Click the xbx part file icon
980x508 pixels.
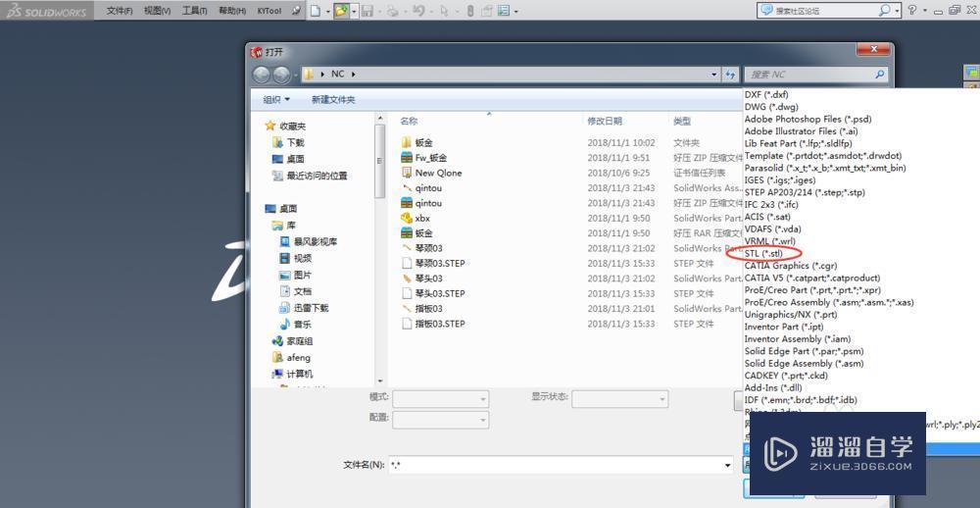tap(407, 219)
